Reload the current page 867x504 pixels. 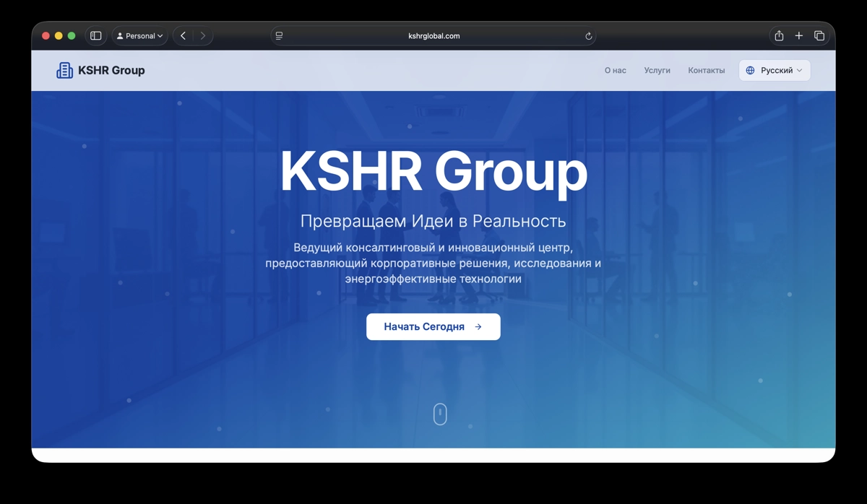(588, 36)
